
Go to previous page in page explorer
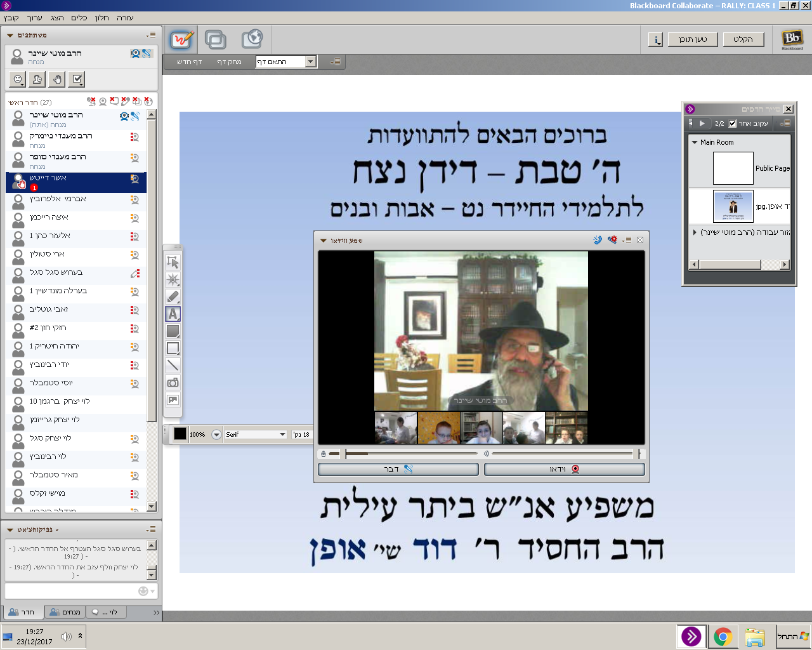(691, 123)
